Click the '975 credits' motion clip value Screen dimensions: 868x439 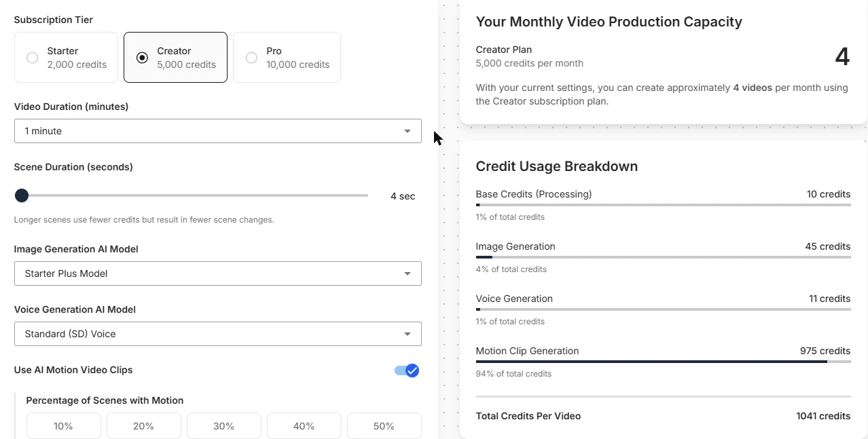click(x=825, y=351)
